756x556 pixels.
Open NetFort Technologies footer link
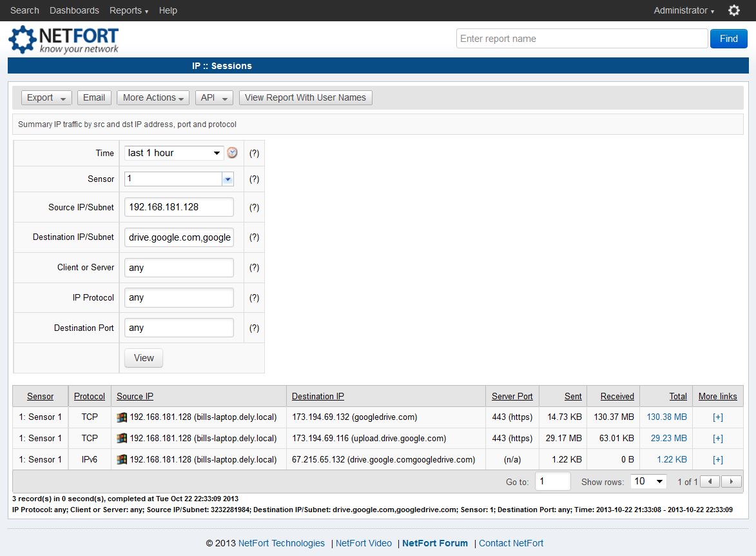coord(282,543)
